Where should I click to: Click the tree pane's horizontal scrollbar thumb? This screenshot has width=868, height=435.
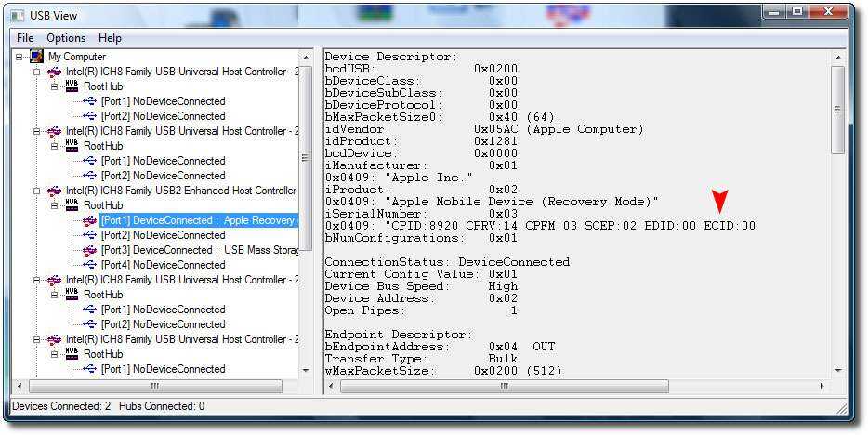[154, 386]
